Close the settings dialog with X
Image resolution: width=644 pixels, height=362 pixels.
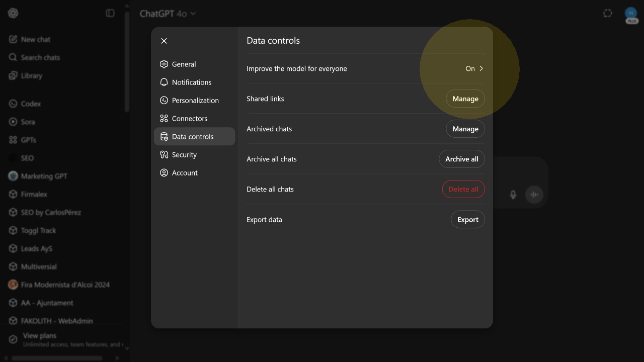tap(164, 41)
